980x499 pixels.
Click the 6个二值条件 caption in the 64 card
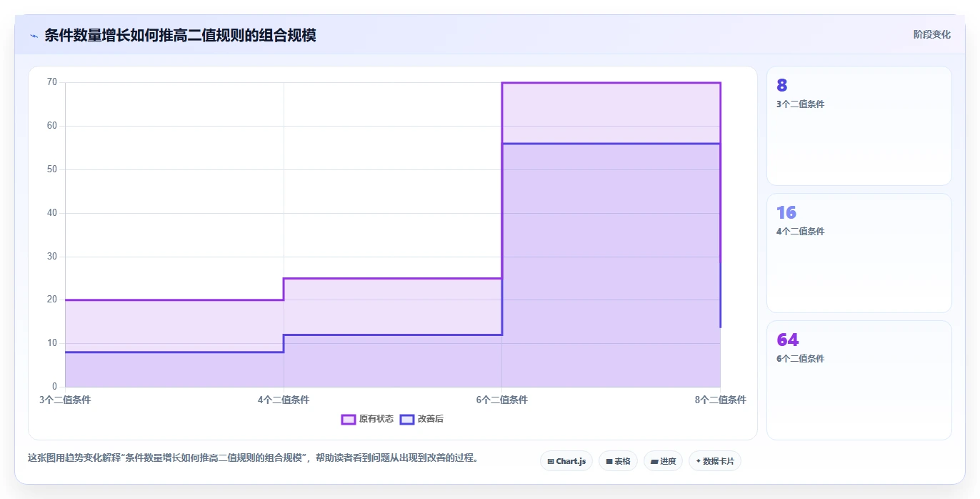point(800,359)
